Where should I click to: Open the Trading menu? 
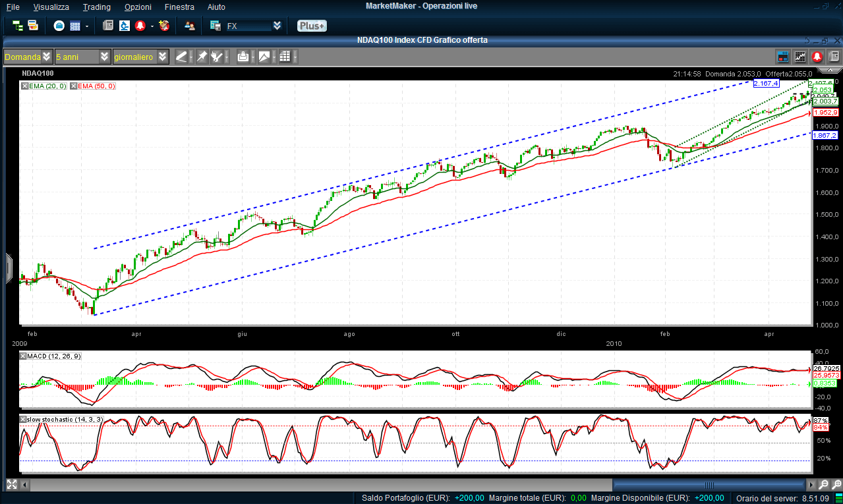pyautogui.click(x=97, y=7)
